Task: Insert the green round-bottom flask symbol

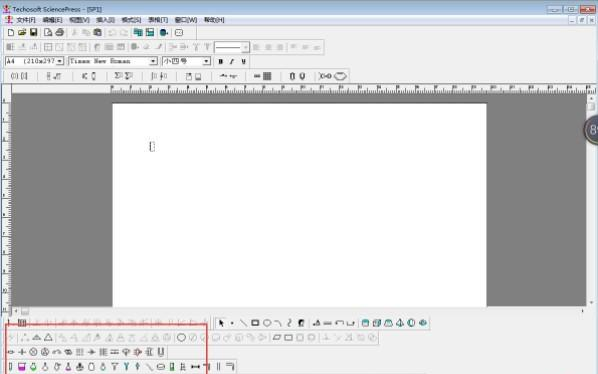Action: 34,367
